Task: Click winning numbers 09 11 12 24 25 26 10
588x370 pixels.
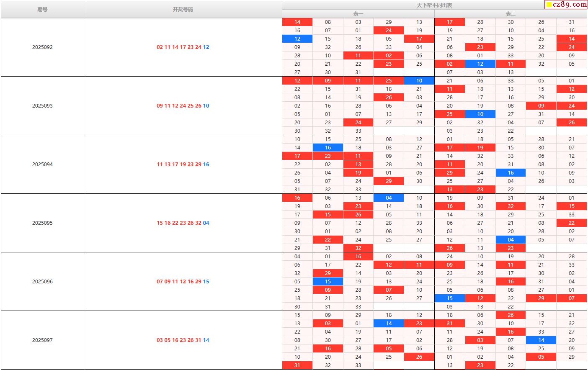Action: point(183,106)
